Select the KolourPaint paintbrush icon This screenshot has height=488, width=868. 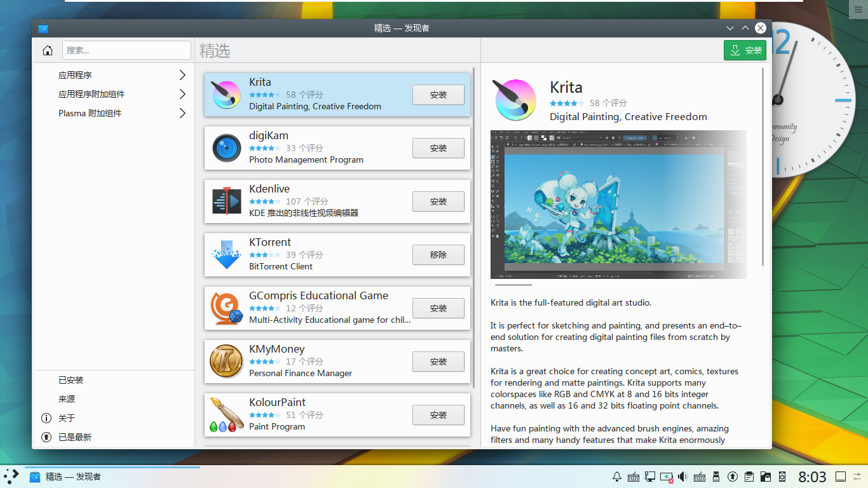tap(226, 415)
